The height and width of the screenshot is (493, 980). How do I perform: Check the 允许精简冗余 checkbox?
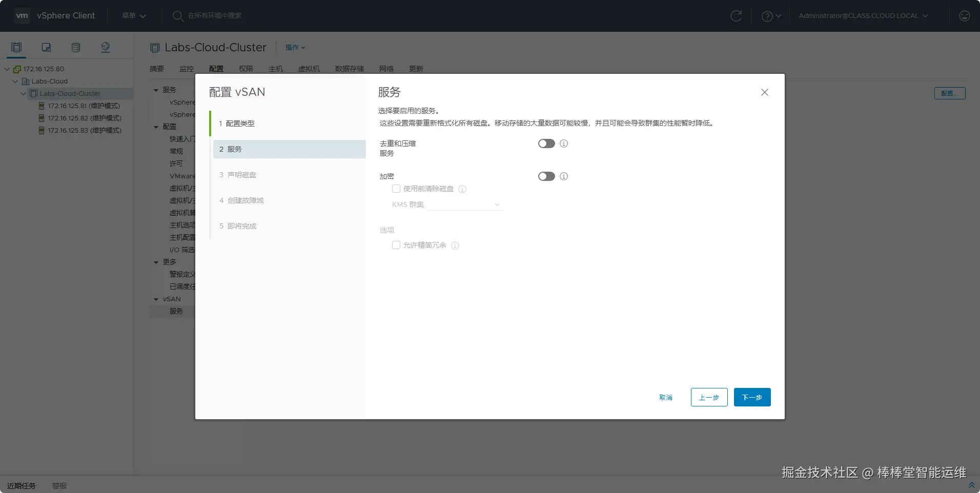click(396, 245)
